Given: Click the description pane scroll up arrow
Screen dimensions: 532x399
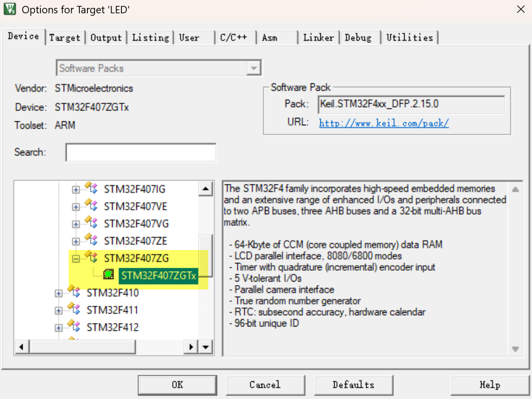Looking at the screenshot, I should pyautogui.click(x=515, y=189).
